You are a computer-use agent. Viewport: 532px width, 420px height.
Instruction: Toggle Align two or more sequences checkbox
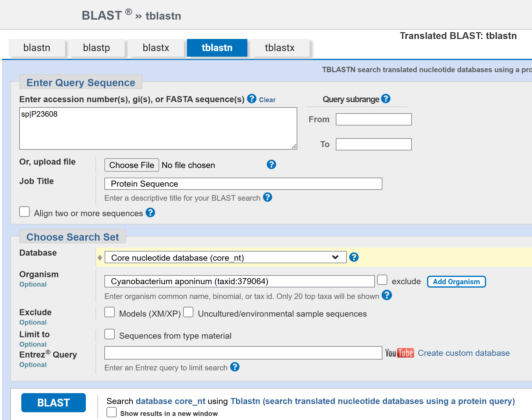coord(25,212)
